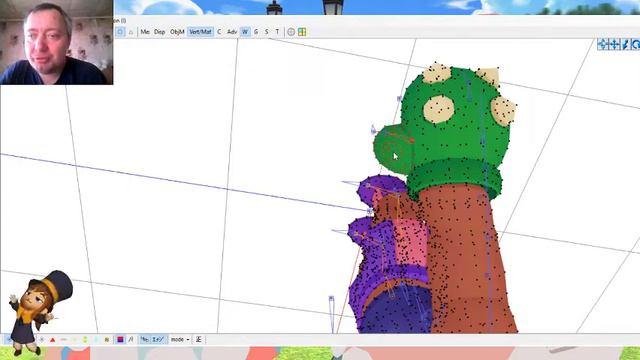Toggle the W button in top toolbar
Image resolution: width=640 pixels, height=360 pixels.
point(245,32)
